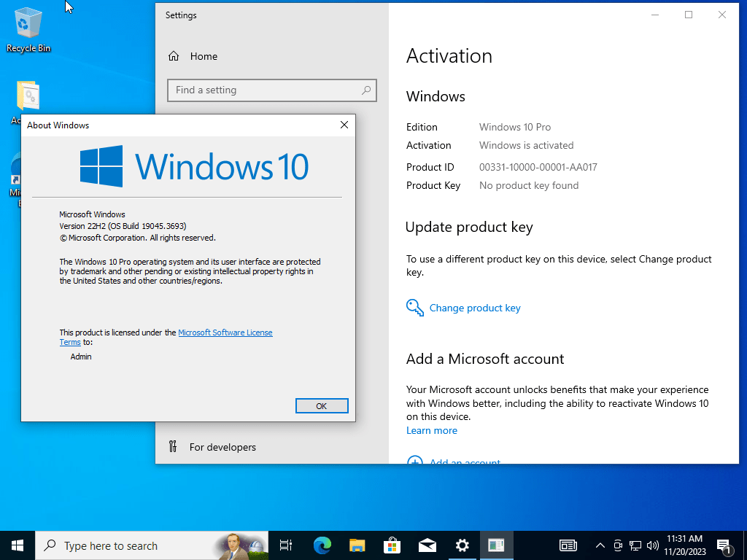The height and width of the screenshot is (560, 747).
Task: Maximize the Settings window
Action: (x=689, y=15)
